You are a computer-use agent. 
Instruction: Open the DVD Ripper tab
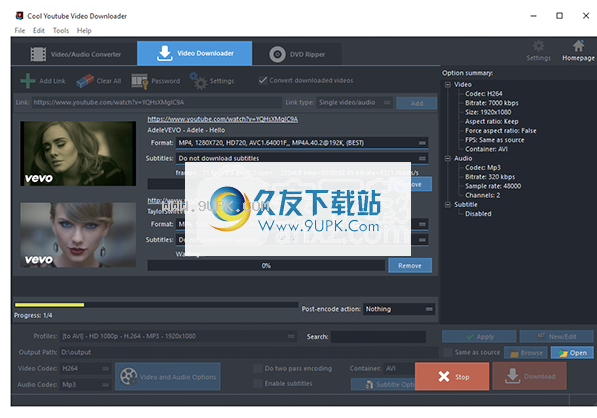point(297,54)
